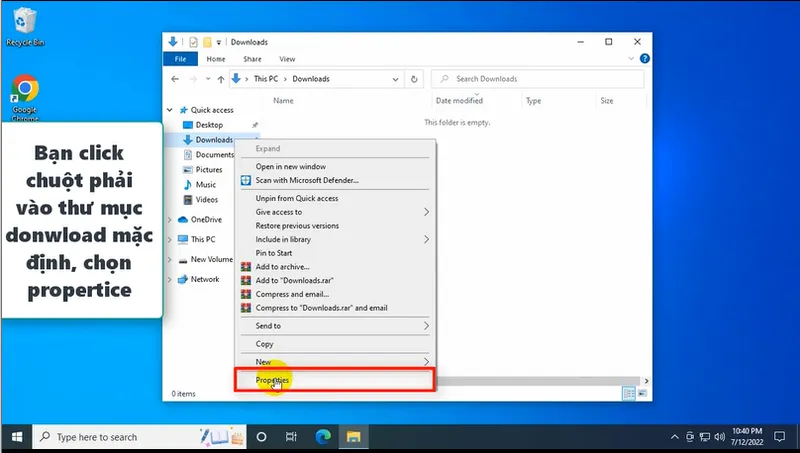
Task: Click the Properties quick access toolbar icon
Action: click(x=193, y=42)
